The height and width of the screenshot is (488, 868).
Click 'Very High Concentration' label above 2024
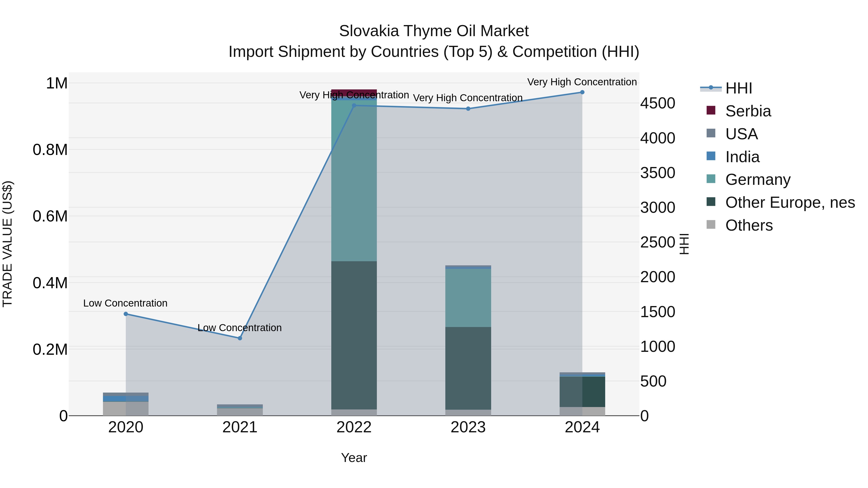[x=582, y=82]
